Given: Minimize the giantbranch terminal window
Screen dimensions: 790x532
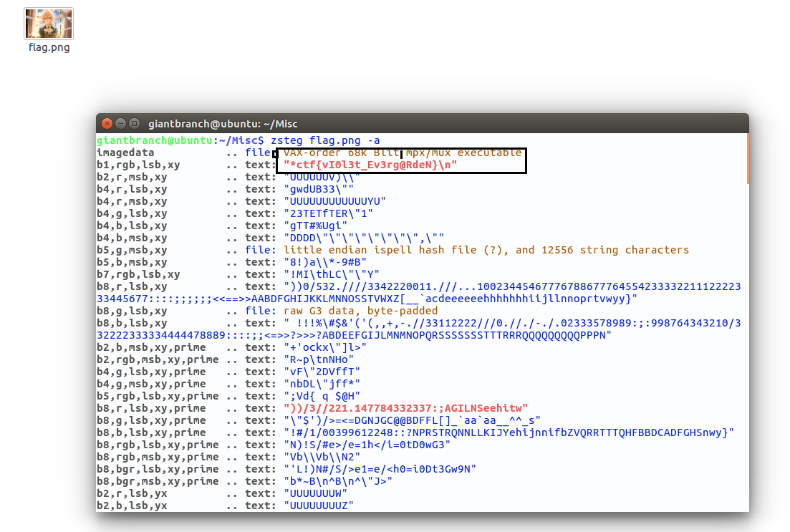Looking at the screenshot, I should (x=120, y=123).
